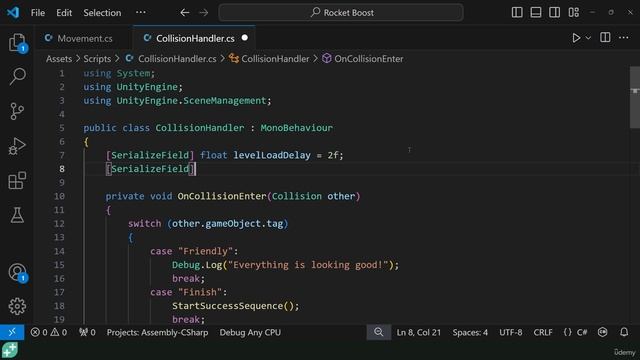Go forward with the right arrow
Screen dimensions: 640x360
pos(204,13)
